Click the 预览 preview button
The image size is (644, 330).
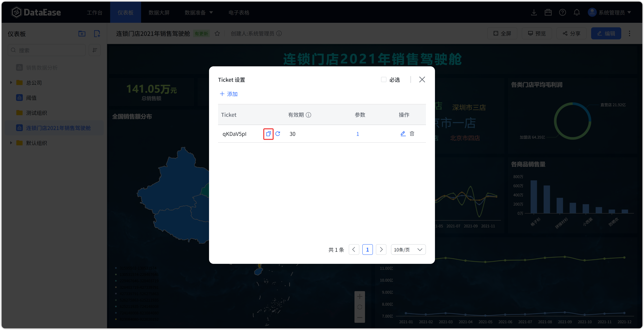537,34
